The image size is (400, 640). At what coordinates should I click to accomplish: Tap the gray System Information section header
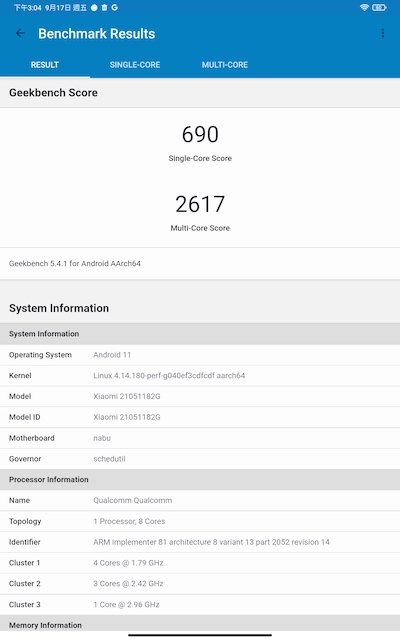coord(200,334)
